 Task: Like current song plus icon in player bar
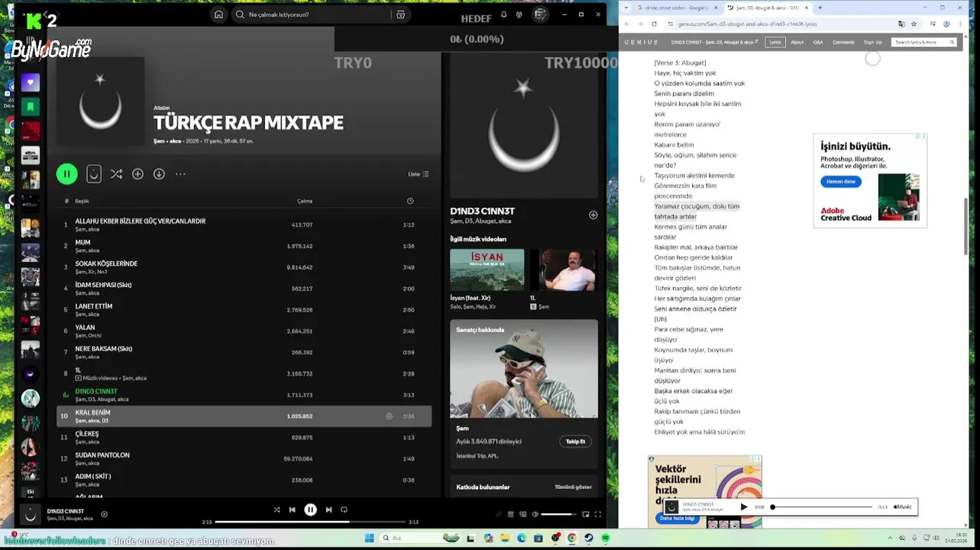coord(104,514)
